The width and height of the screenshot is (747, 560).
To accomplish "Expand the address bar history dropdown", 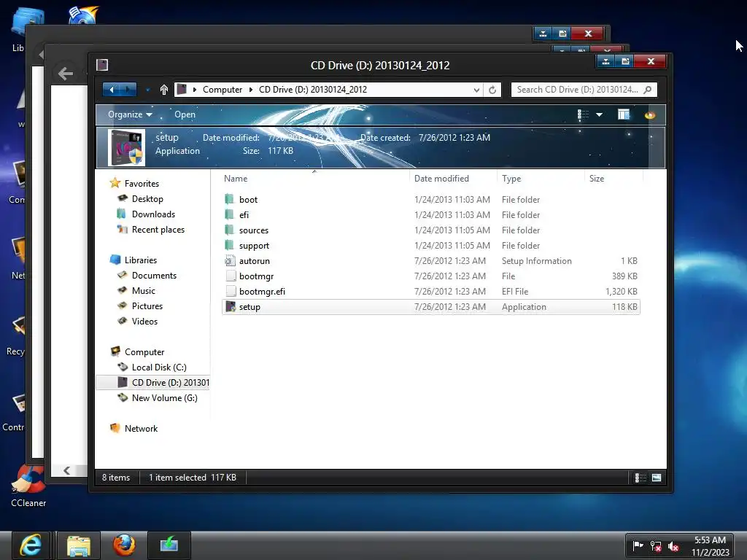I will [476, 90].
